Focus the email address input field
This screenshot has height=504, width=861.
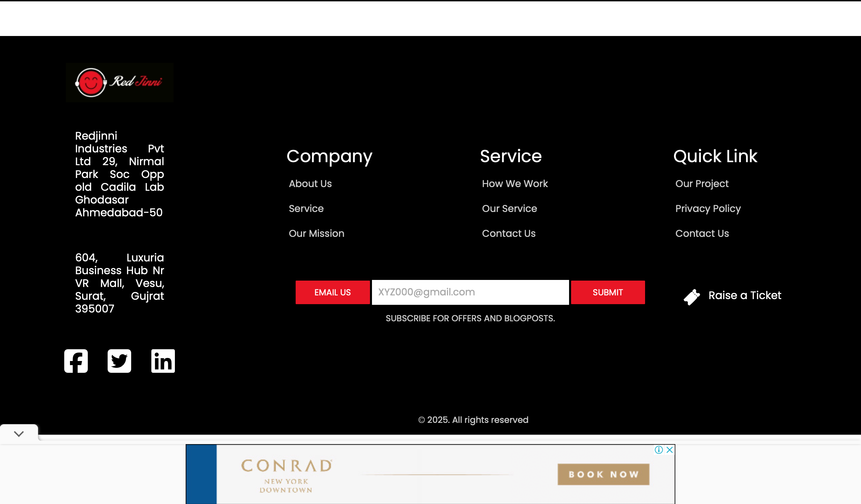(470, 292)
